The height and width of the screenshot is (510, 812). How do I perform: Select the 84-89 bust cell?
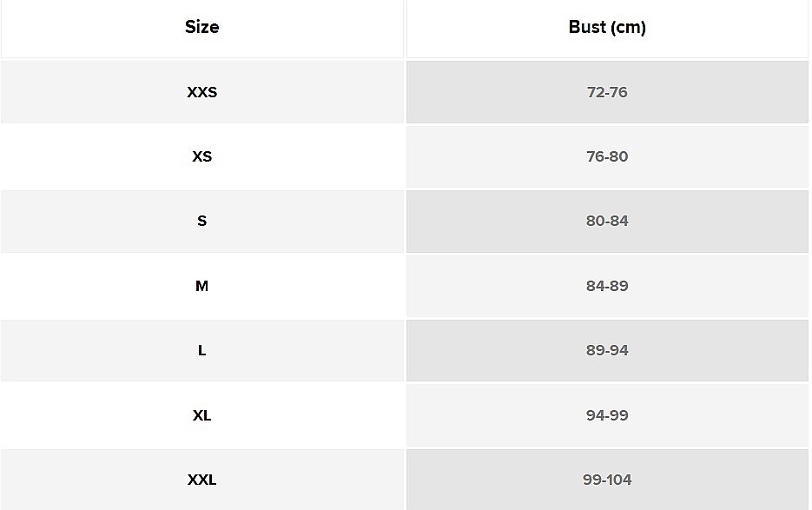click(607, 286)
